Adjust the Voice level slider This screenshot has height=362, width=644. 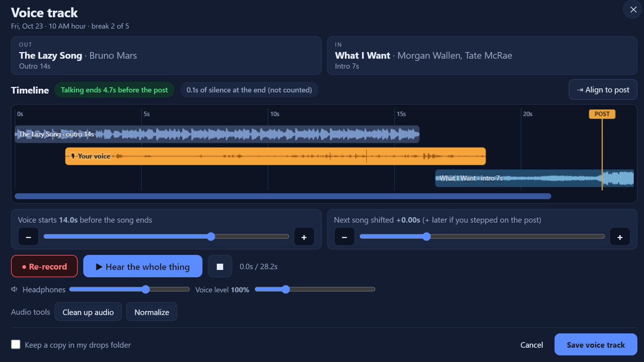(315, 289)
